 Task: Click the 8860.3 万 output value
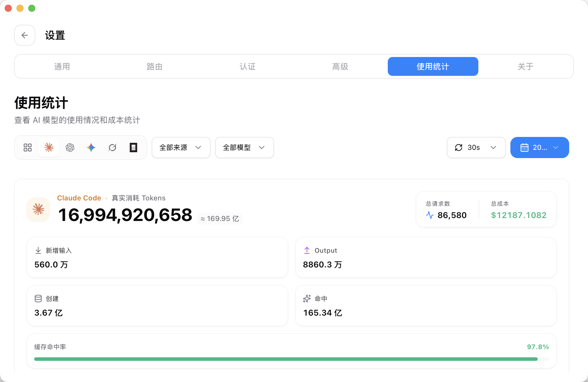point(323,265)
